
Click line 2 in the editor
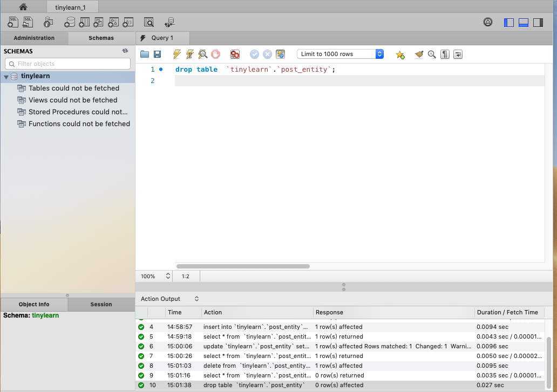click(x=359, y=80)
